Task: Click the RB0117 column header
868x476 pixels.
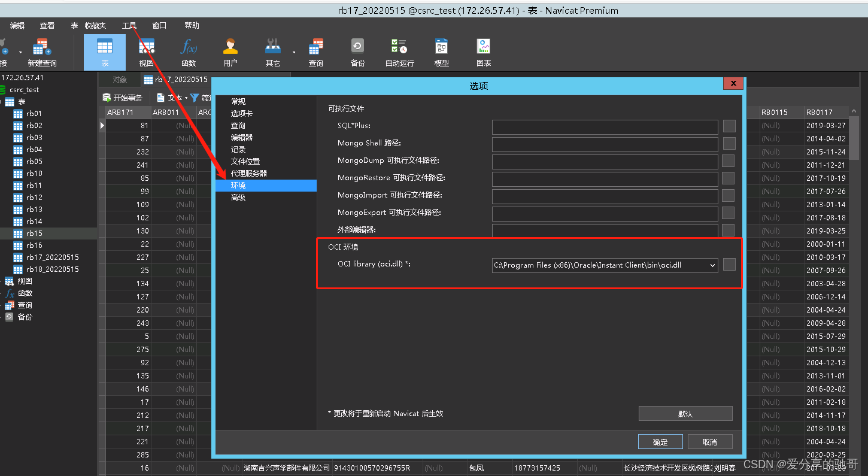Action: [x=826, y=113]
